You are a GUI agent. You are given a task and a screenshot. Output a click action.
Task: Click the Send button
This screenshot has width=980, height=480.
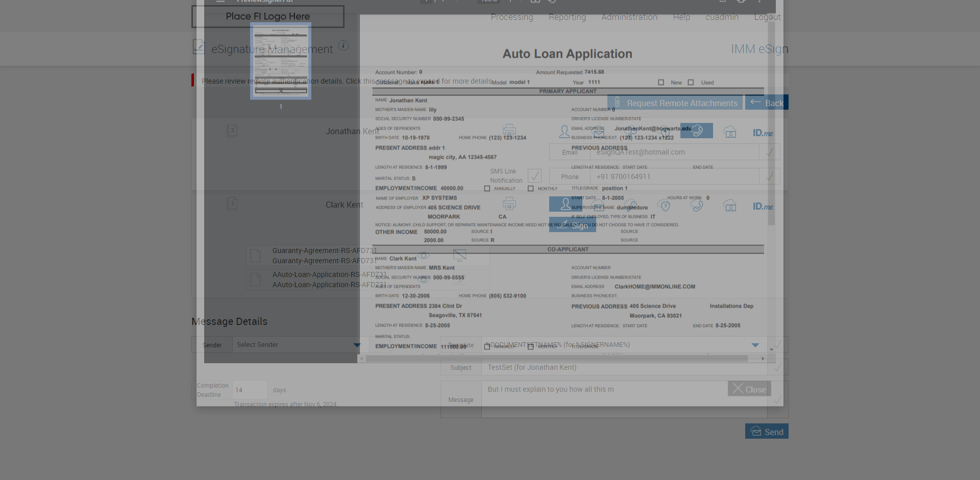pos(767,432)
